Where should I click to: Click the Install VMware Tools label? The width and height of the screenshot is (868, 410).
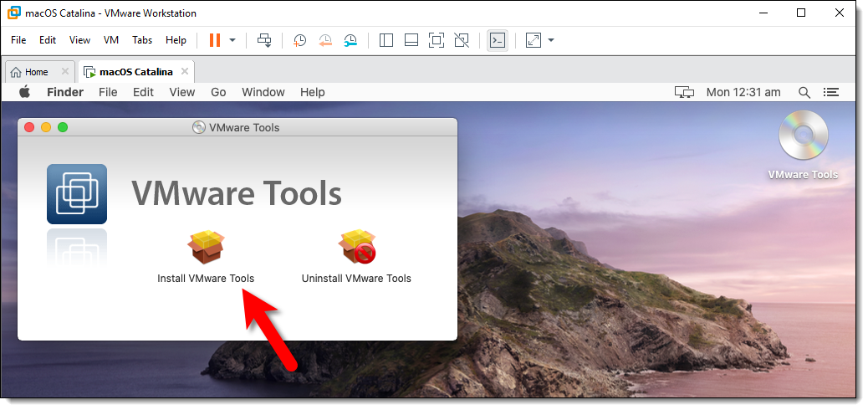point(206,278)
